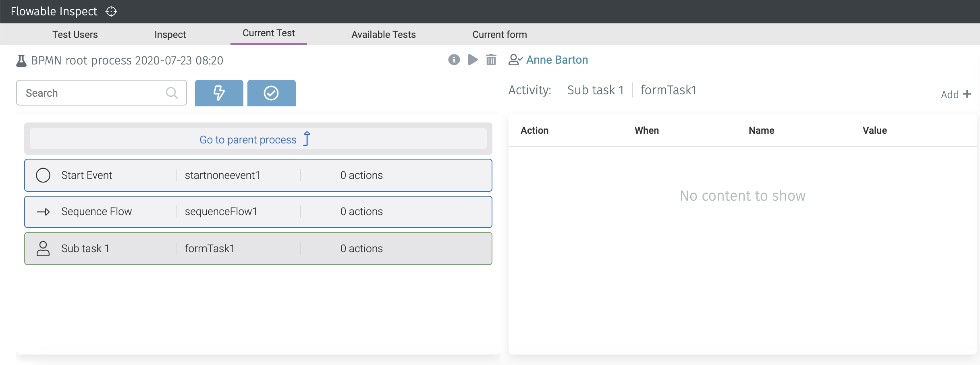Select the lightning bolt action button
Image resolution: width=980 pixels, height=365 pixels.
coord(219,93)
